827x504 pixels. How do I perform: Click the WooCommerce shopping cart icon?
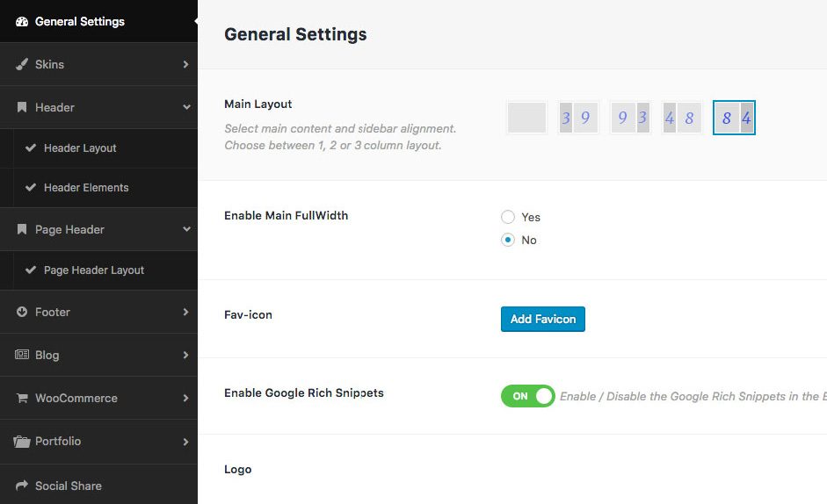[x=22, y=398]
